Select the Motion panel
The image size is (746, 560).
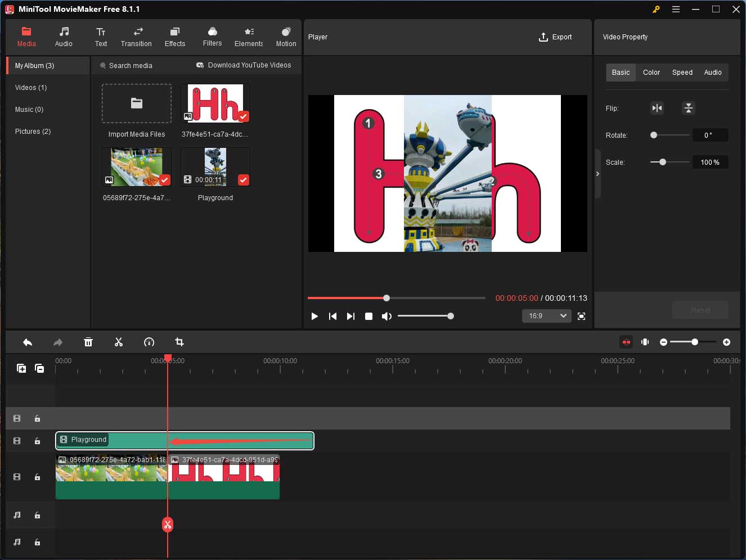[286, 37]
